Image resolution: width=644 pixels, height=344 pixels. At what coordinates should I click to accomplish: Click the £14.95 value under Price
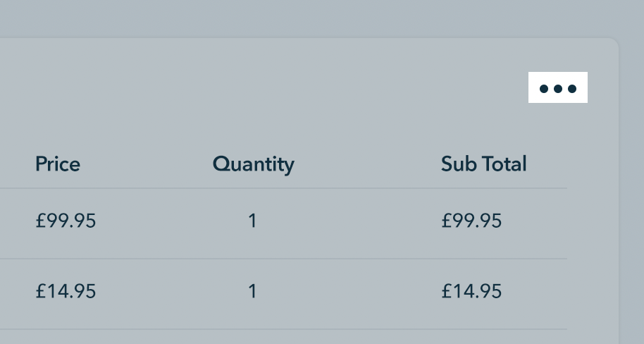pyautogui.click(x=66, y=291)
